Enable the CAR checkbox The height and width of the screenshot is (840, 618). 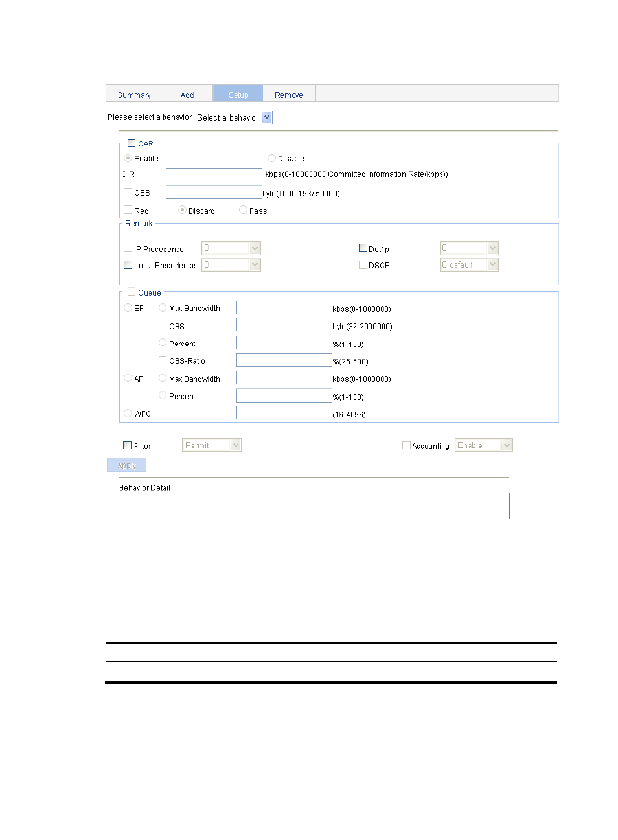pyautogui.click(x=132, y=144)
